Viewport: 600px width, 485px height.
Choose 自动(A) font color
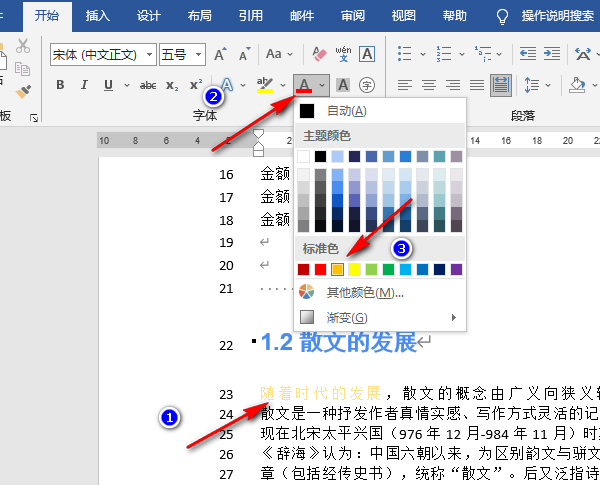pyautogui.click(x=380, y=111)
